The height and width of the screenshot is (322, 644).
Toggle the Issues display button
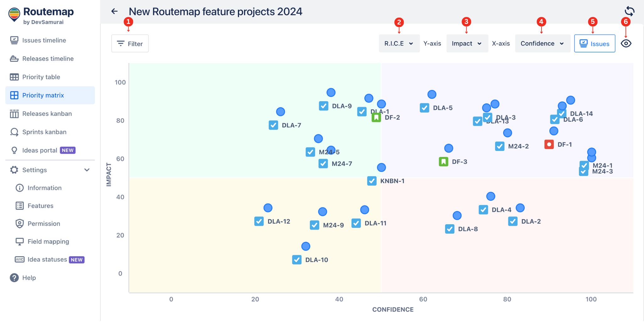tap(594, 43)
